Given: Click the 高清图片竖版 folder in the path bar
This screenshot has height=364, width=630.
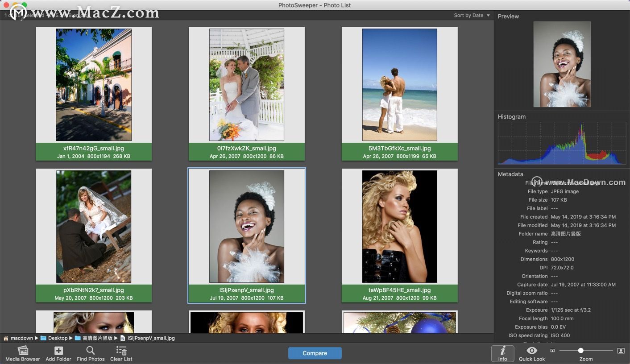Looking at the screenshot, I should point(97,338).
